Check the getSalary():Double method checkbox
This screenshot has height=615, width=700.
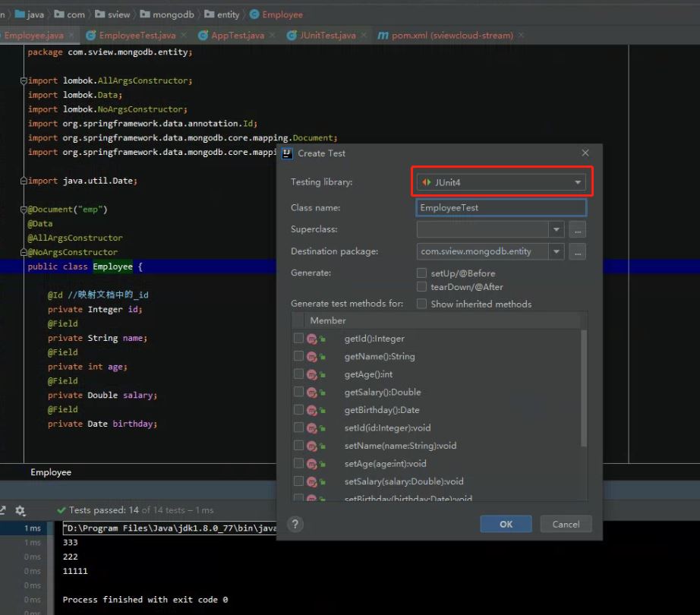point(298,392)
